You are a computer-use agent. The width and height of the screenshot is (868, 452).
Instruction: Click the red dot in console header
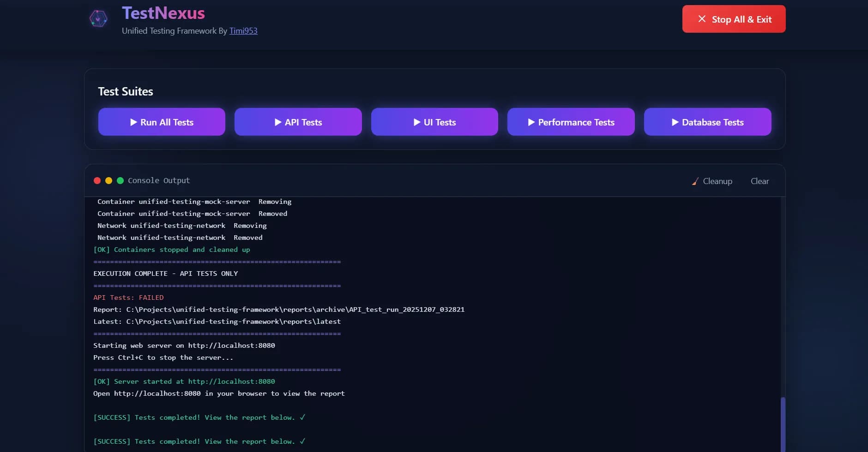(97, 181)
